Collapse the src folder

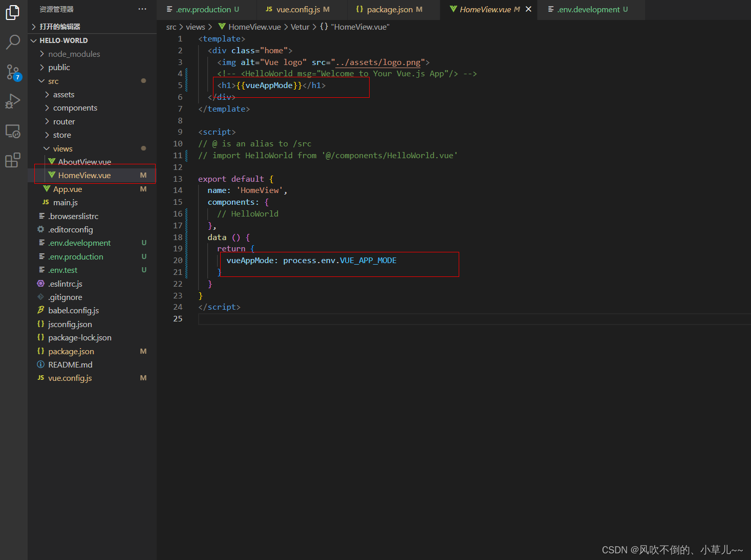click(x=92, y=81)
